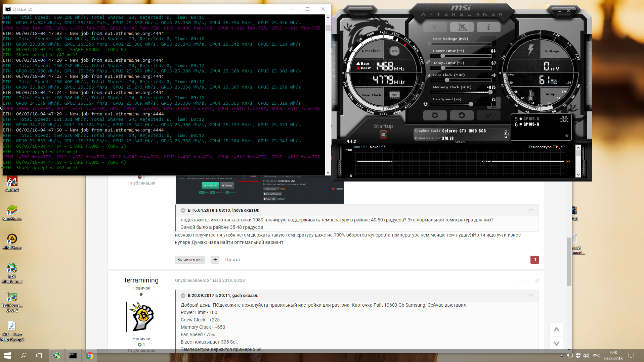Open Task View on taskbar
Image resolution: width=644 pixels, height=362 pixels.
click(40, 356)
